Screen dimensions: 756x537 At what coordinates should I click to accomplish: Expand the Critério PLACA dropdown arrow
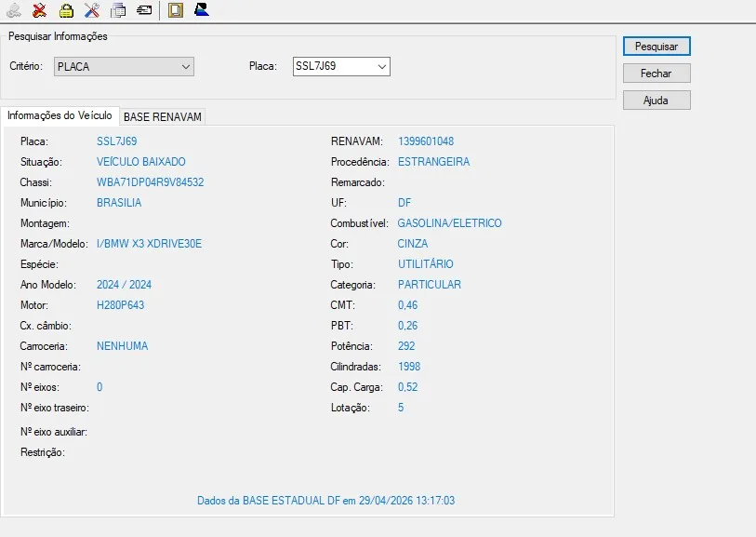[x=186, y=67]
